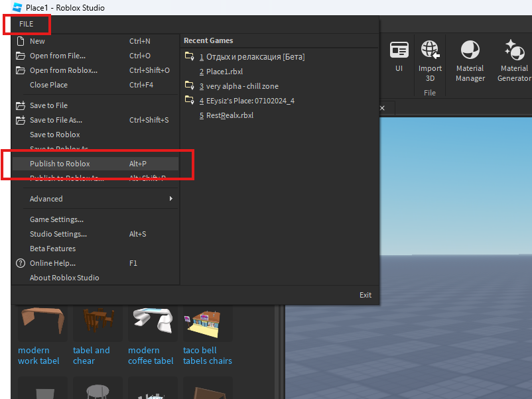Click the tabel and chear link
Viewport: 532px width, 399px height.
(x=92, y=355)
